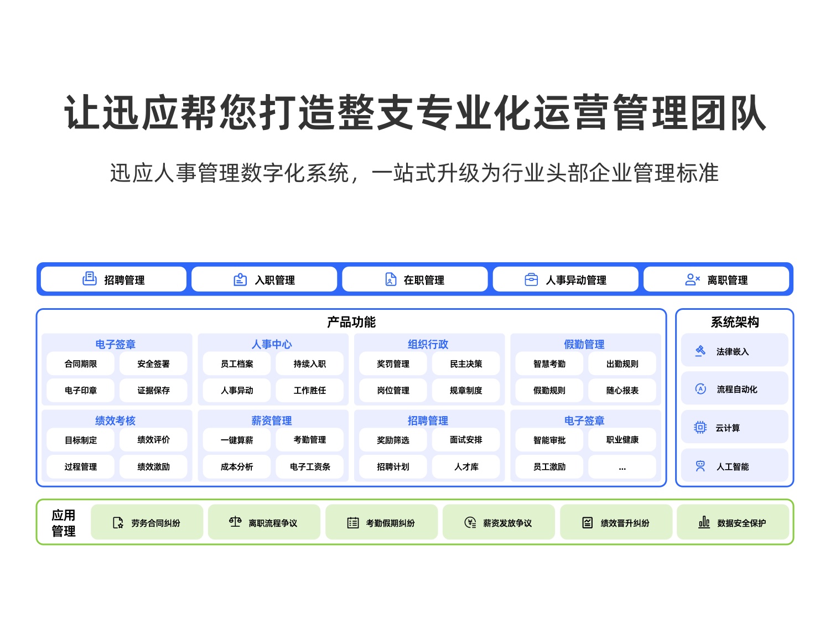Viewport: 830px width, 644px height.
Task: Click the document icon beside 劳务合同纠纷
Action: point(118,523)
